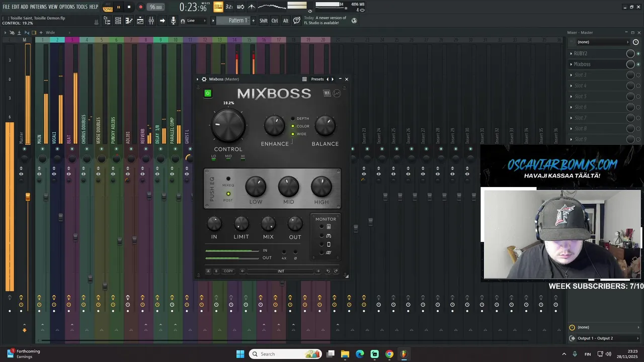Open the EDIT menu

point(16,7)
